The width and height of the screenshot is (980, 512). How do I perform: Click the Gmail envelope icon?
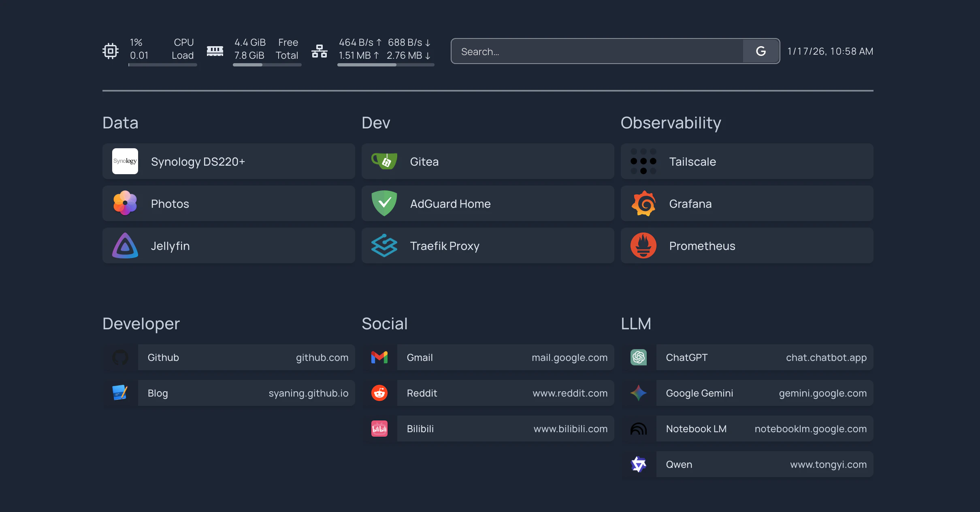pos(379,357)
